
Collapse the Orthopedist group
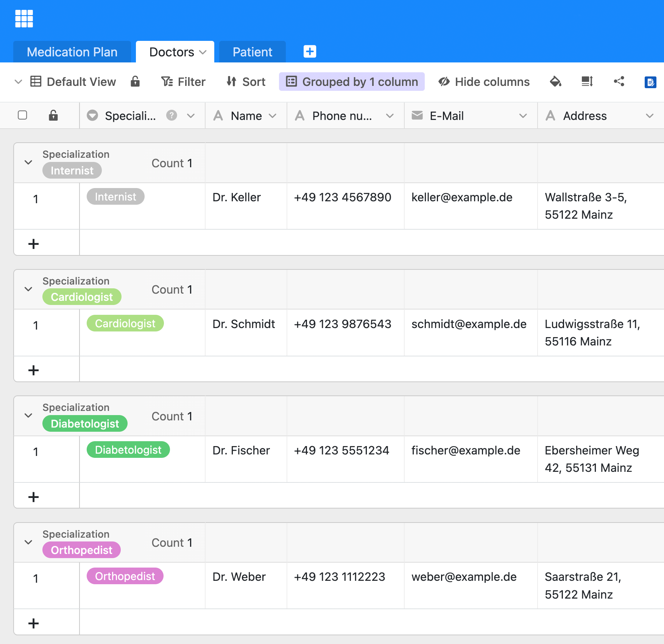[x=28, y=542]
